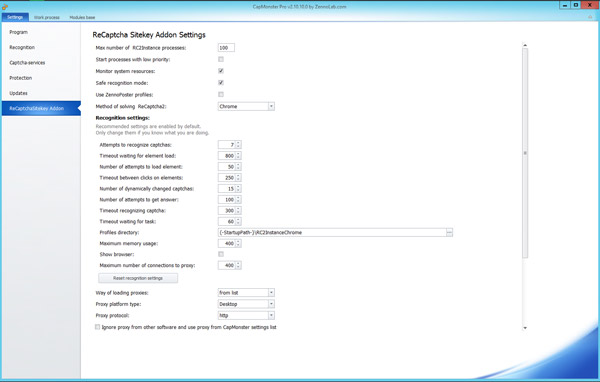This screenshot has width=600, height=382.
Task: Increase Maximum memory usage spinner value
Action: point(238,242)
